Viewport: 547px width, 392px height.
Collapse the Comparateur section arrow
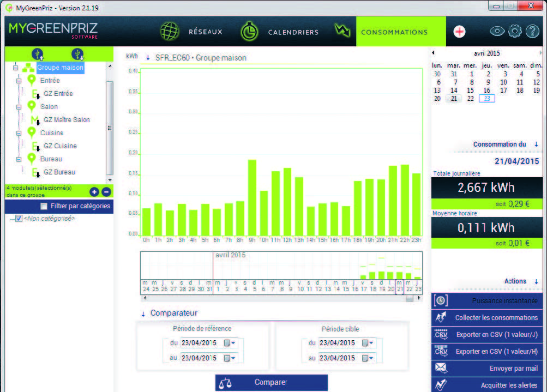(x=143, y=313)
